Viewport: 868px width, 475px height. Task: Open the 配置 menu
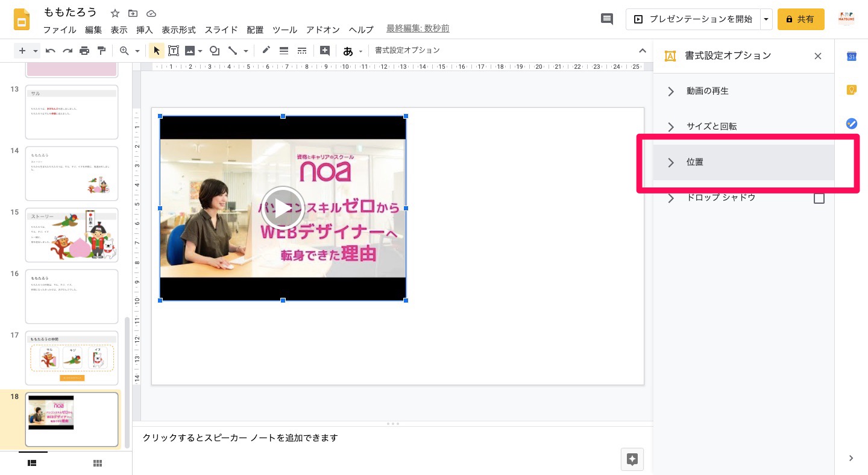[255, 30]
